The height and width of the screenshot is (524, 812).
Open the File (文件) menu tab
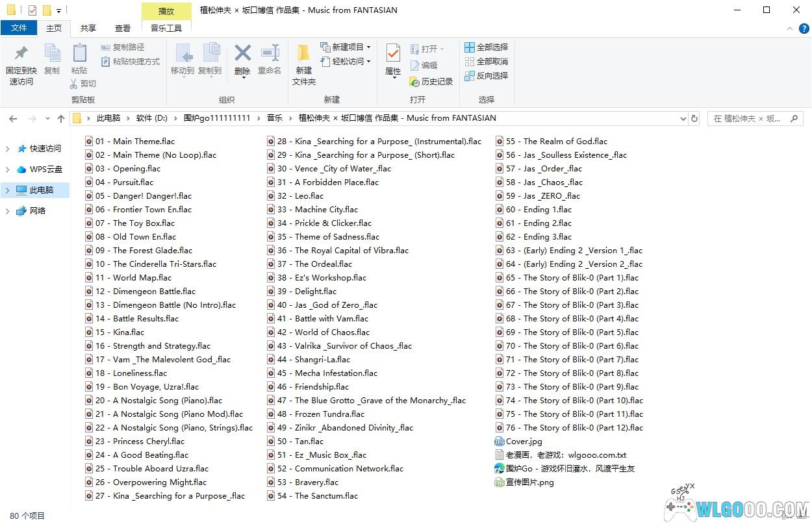click(x=19, y=29)
